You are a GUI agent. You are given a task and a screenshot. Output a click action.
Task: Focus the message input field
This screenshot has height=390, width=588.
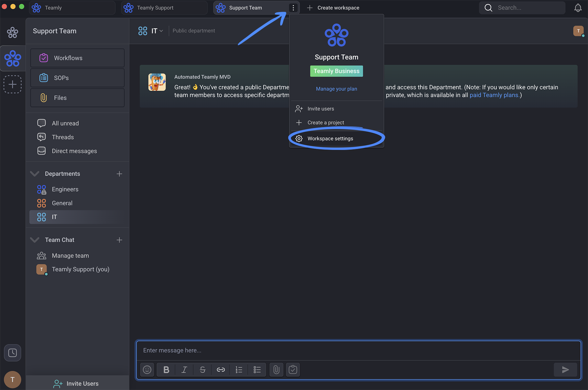click(359, 351)
